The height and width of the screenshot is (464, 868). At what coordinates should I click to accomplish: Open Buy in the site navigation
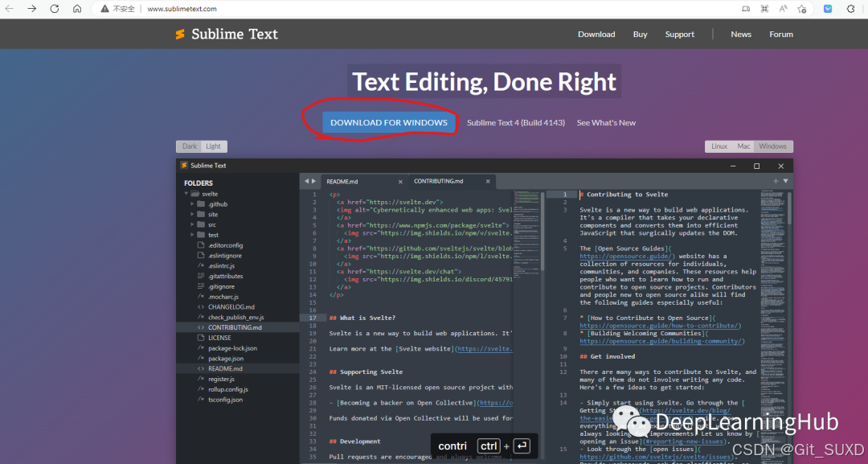(640, 35)
